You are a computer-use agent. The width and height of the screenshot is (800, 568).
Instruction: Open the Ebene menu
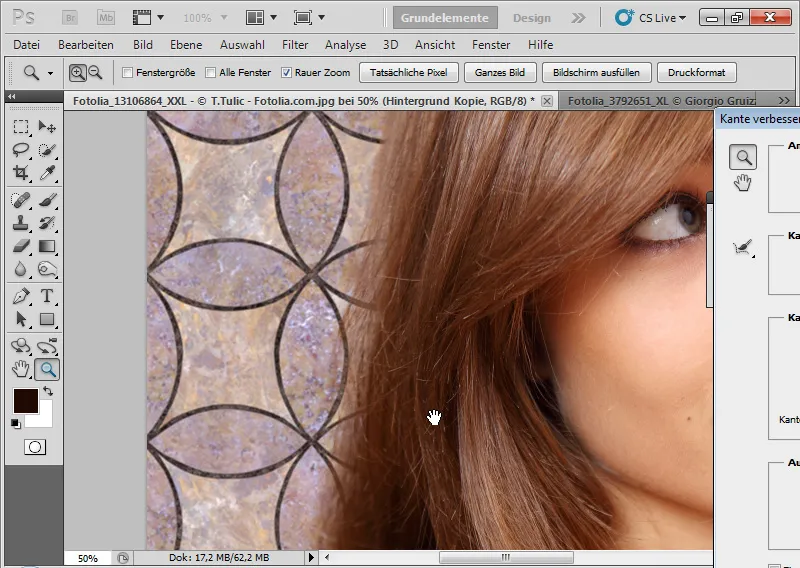186,45
